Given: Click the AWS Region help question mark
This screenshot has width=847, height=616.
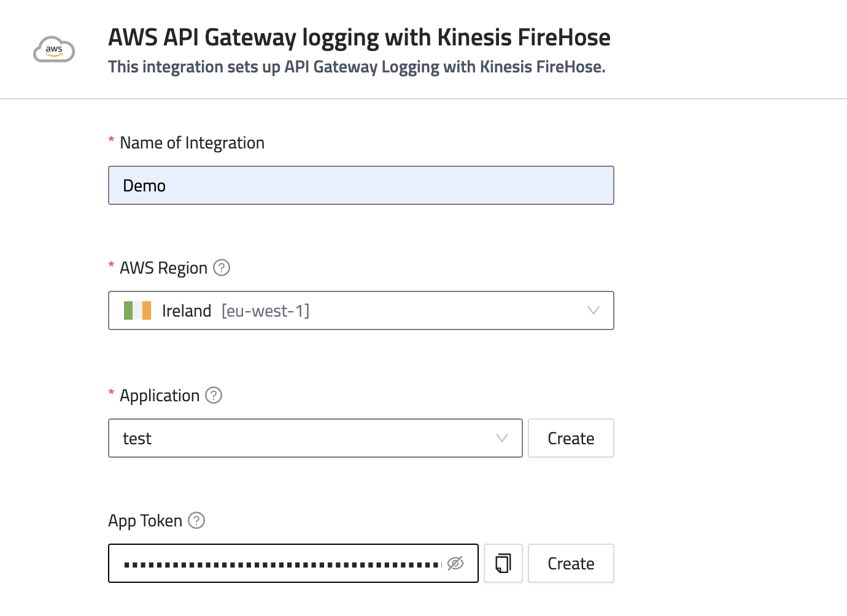Looking at the screenshot, I should [x=222, y=268].
